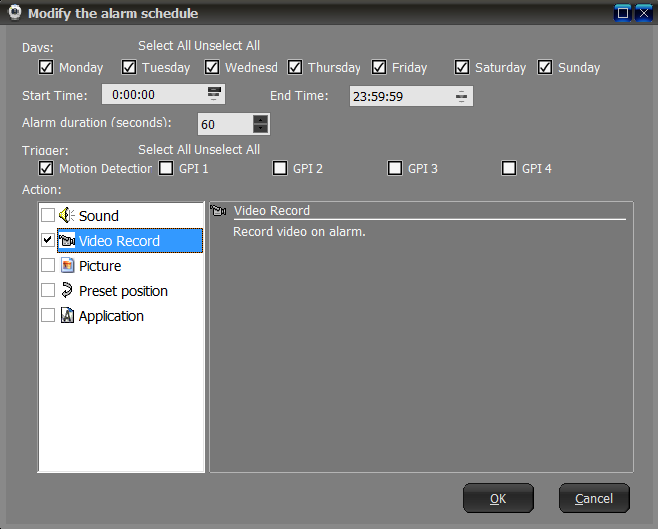Click the Cancel button
The height and width of the screenshot is (529, 658).
594,498
